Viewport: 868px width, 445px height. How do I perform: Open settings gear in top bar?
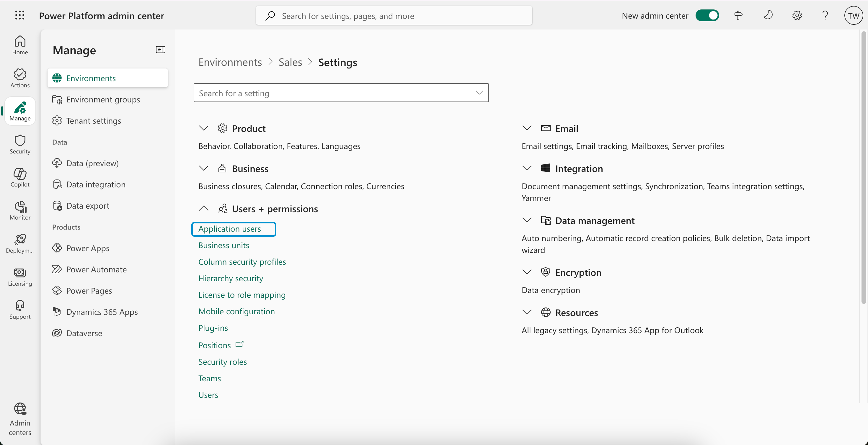click(x=797, y=16)
